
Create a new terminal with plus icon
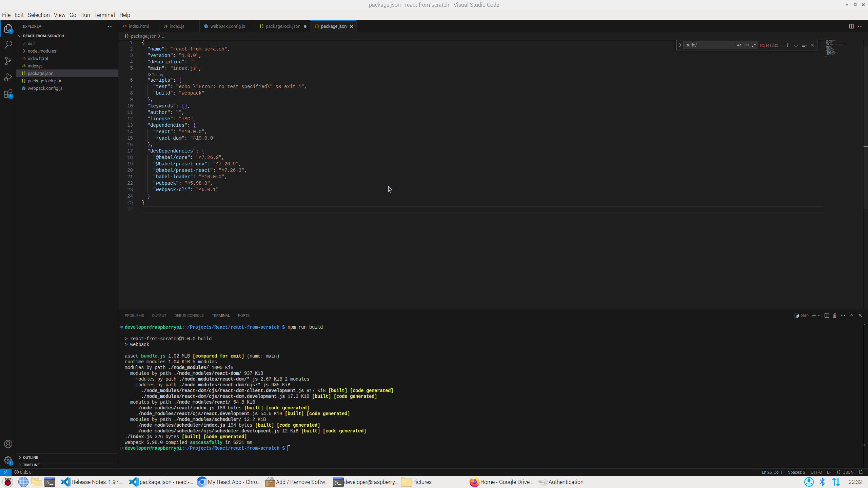point(814,316)
